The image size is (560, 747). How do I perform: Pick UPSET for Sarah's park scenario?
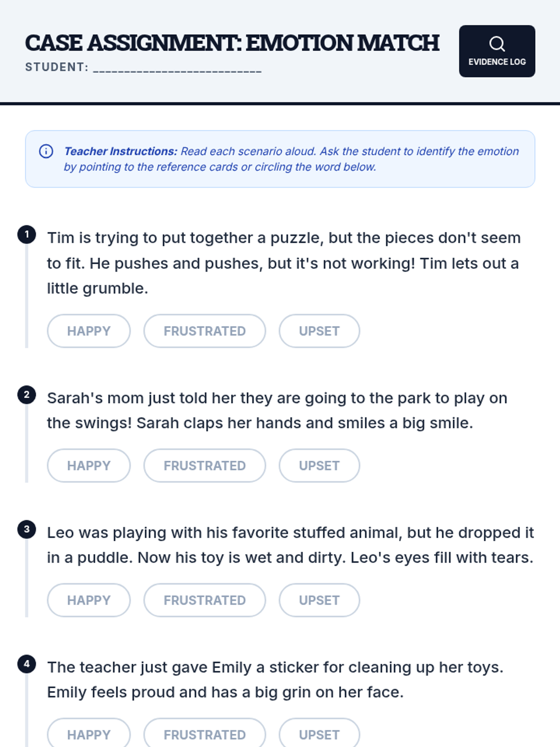pyautogui.click(x=319, y=465)
